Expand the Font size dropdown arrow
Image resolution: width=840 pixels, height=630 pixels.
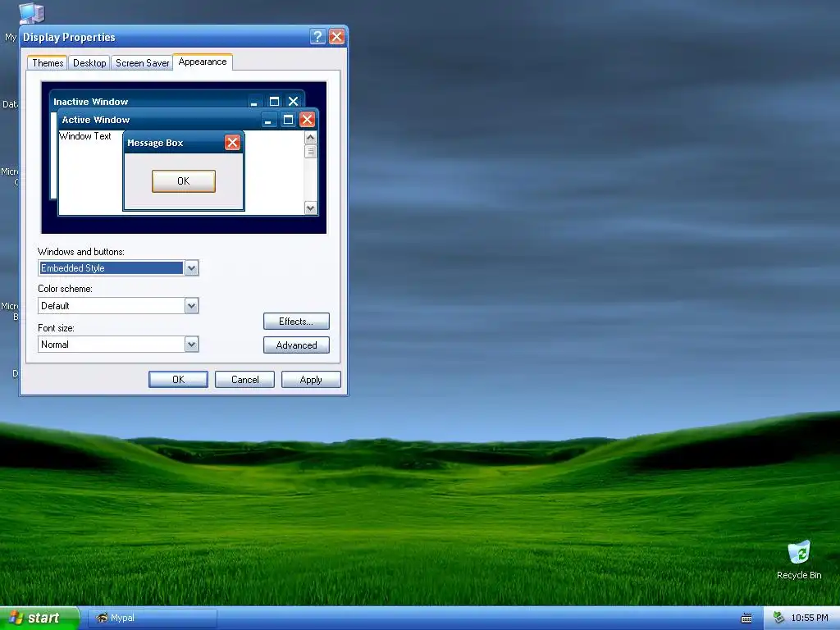coord(192,345)
